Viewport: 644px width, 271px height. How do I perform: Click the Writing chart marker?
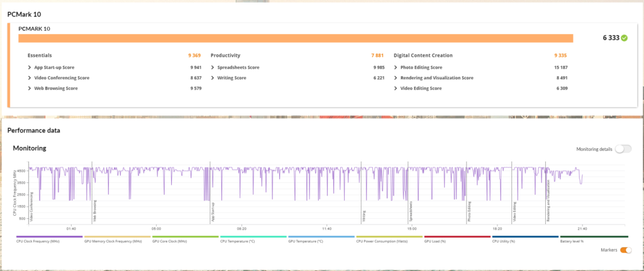[364, 216]
